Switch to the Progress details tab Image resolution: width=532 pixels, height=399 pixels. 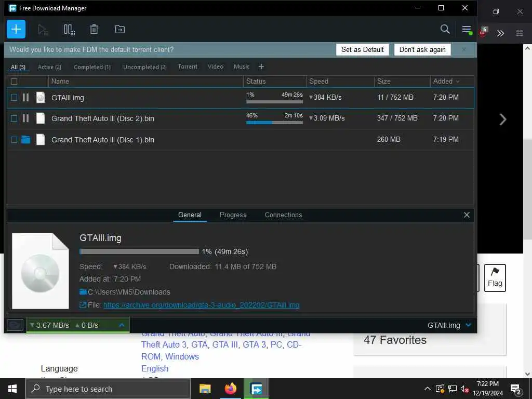[x=233, y=215]
